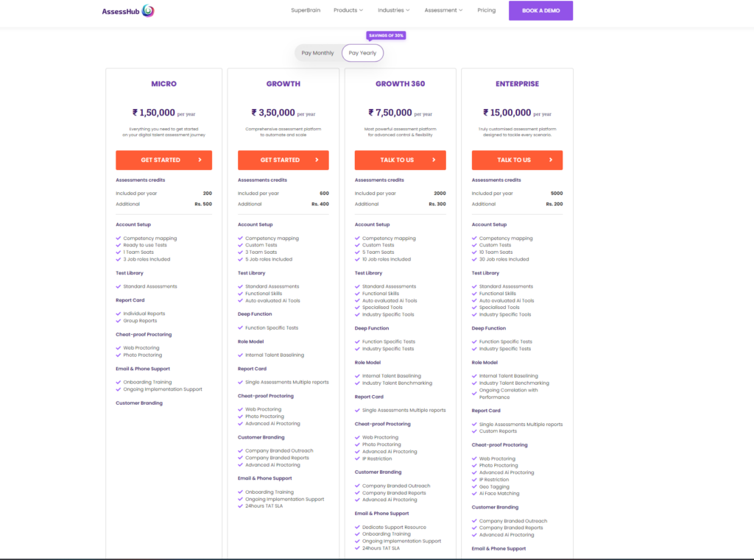Screen dimensions: 754x560
Task: Open the SuperBrain menu item
Action: pyautogui.click(x=306, y=10)
